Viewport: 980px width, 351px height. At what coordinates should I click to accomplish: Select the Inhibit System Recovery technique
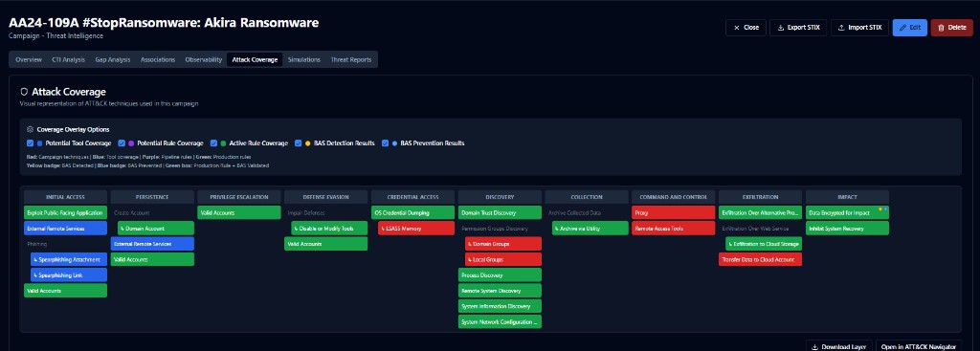[848, 229]
